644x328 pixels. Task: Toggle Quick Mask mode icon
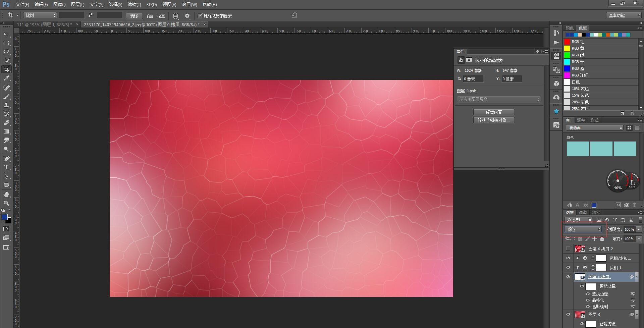coord(6,229)
